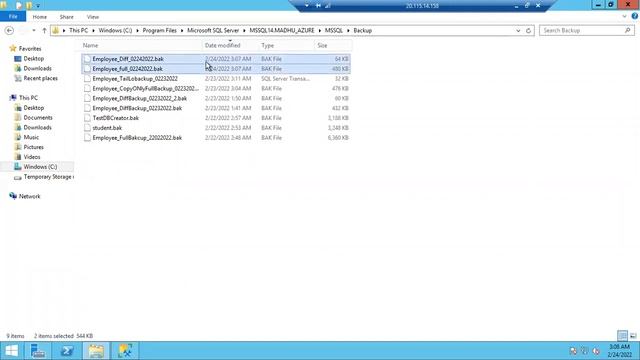This screenshot has width=640, height=360.
Task: Go back using the Back arrow
Action: 9,31
